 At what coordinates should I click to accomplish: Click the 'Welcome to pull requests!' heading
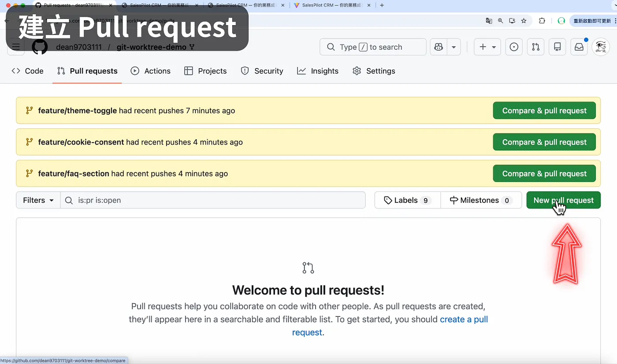(x=308, y=290)
